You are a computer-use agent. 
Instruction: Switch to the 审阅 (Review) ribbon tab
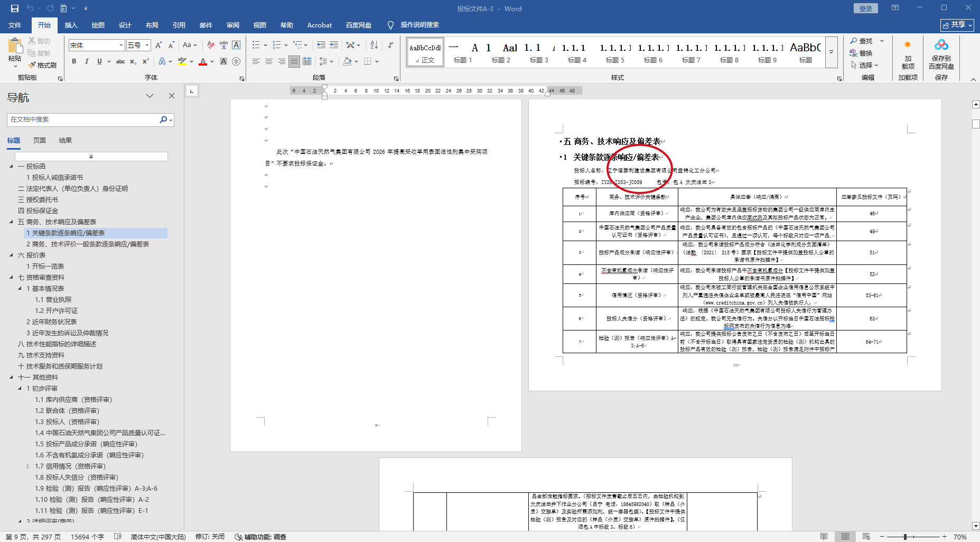[x=232, y=25]
